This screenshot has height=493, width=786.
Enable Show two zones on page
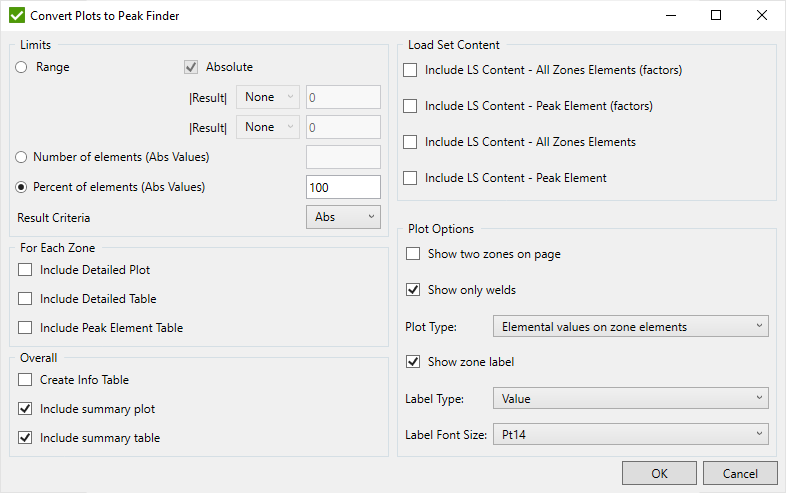[x=413, y=254]
